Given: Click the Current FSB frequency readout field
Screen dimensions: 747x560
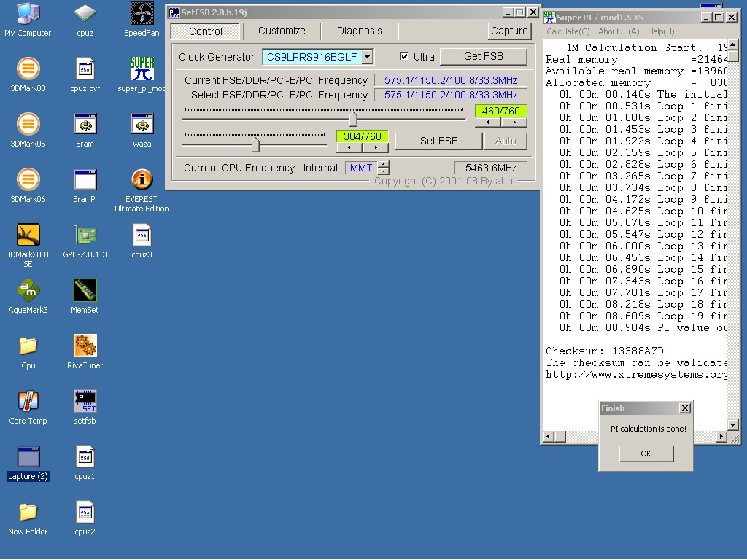Looking at the screenshot, I should coord(451,80).
